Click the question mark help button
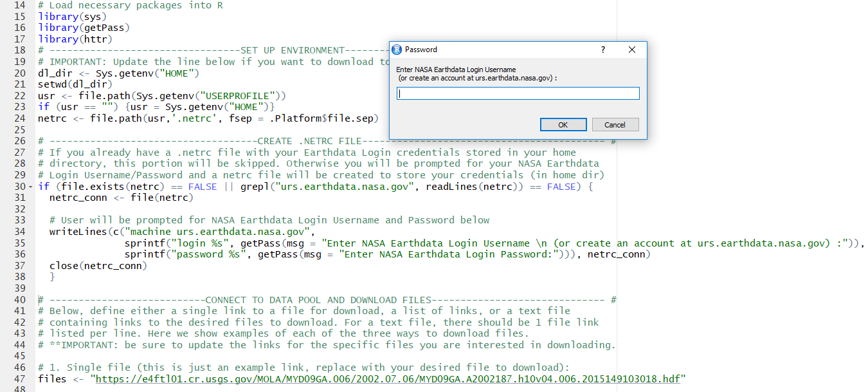Viewport: 868px width, 392px height. tap(602, 50)
